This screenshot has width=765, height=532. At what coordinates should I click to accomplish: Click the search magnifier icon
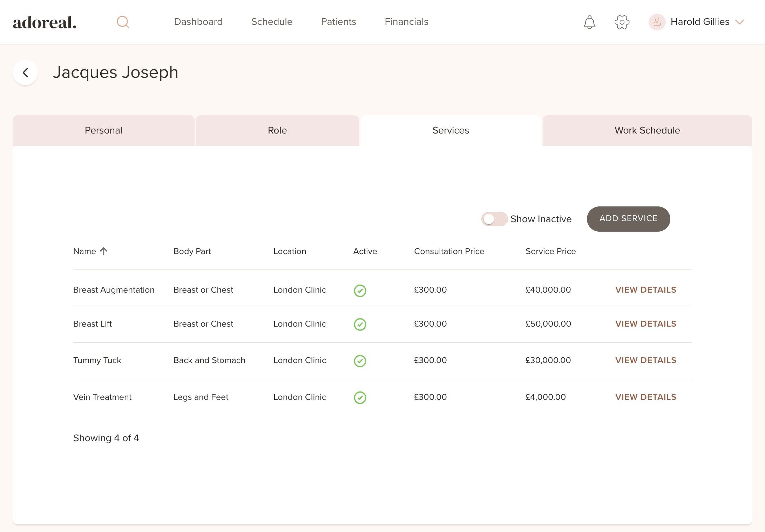(123, 22)
